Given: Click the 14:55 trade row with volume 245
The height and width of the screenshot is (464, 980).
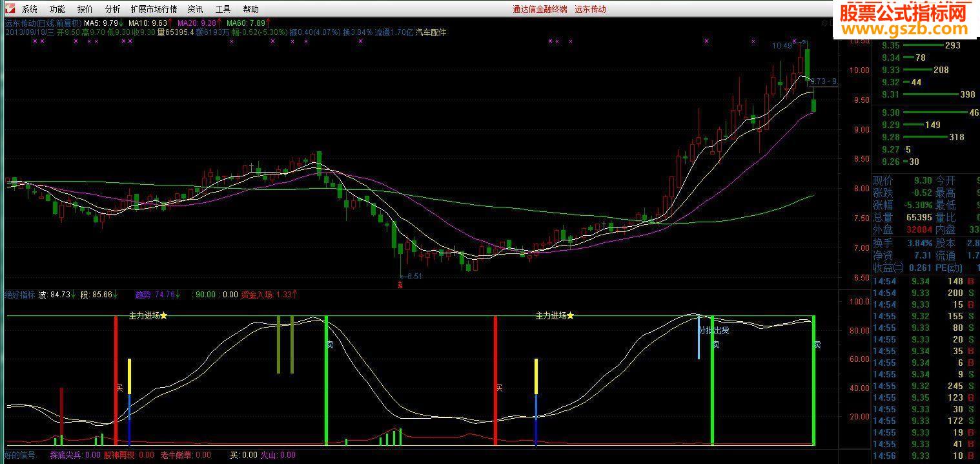Looking at the screenshot, I should (x=925, y=386).
